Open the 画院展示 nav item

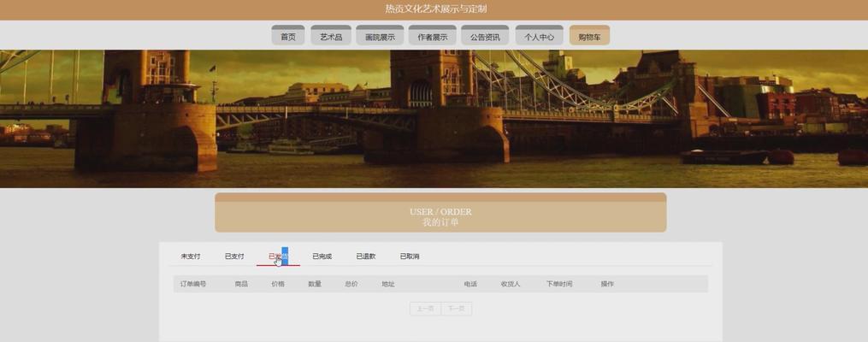tap(380, 35)
